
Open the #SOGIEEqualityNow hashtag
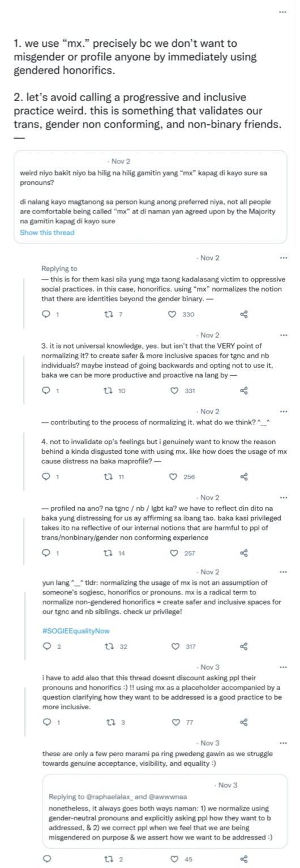point(76,630)
